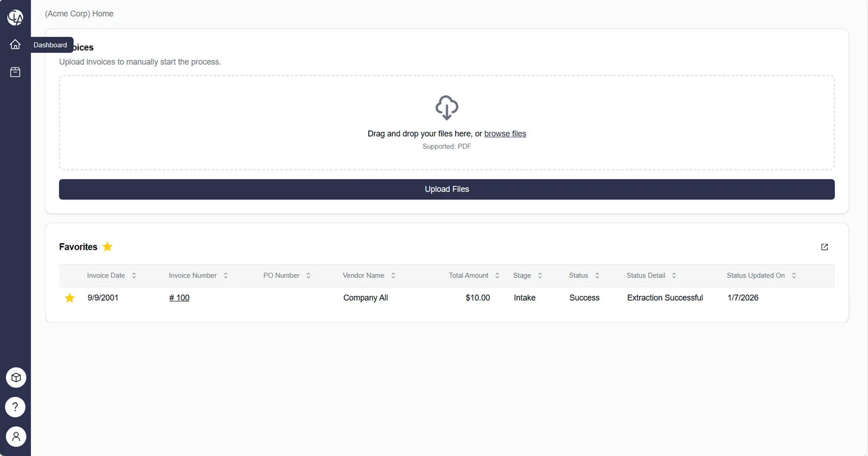Sort by the plain Status column
Image resolution: width=868 pixels, height=456 pixels.
584,276
